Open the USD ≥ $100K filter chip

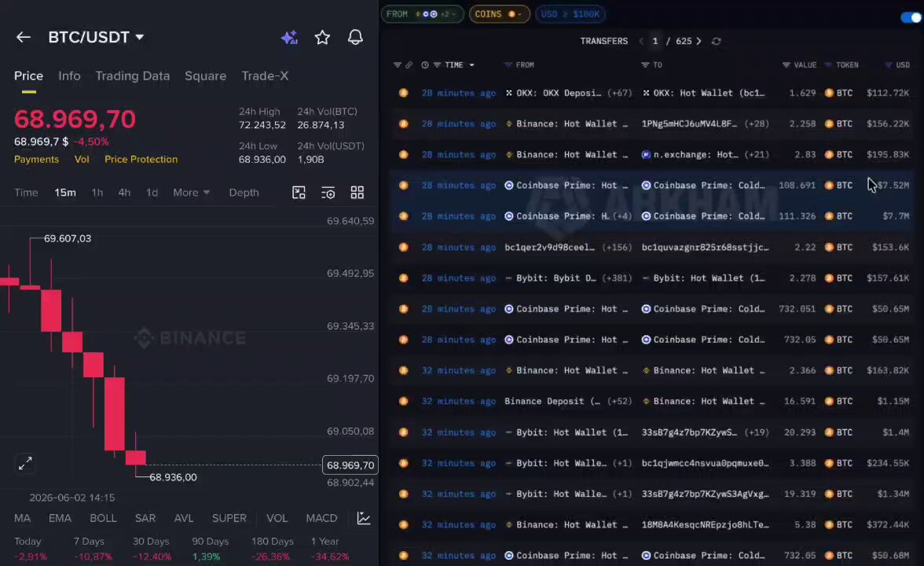click(570, 14)
